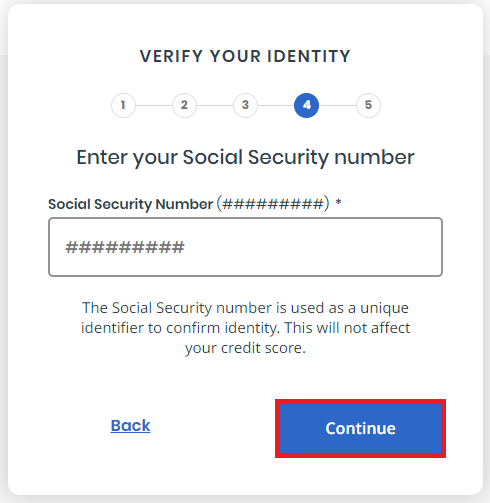Go to step 2 in progress indicator

pyautogui.click(x=184, y=105)
